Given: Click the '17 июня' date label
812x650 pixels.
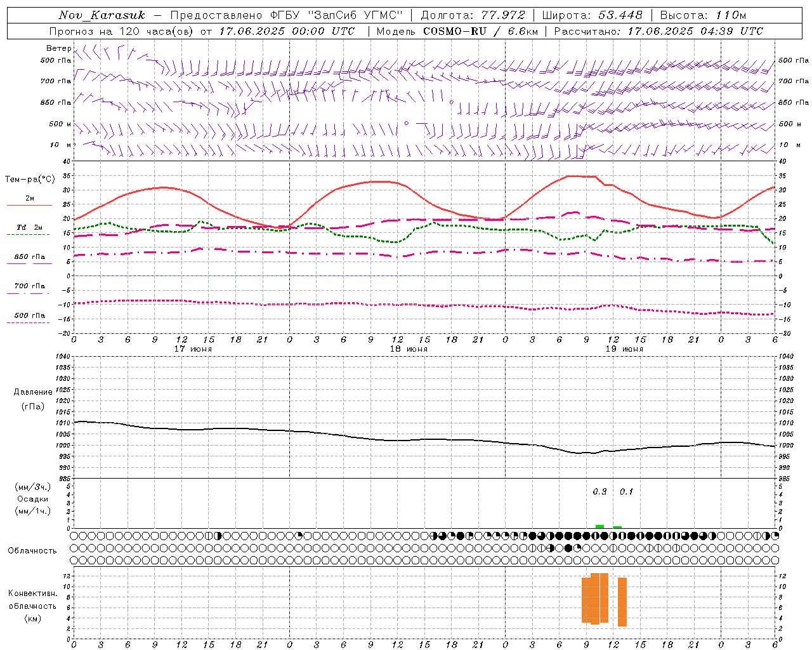Looking at the screenshot, I should (193, 349).
